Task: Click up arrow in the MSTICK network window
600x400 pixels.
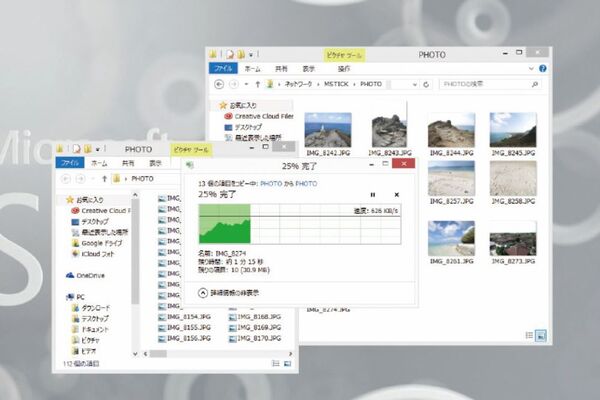Action: point(258,84)
